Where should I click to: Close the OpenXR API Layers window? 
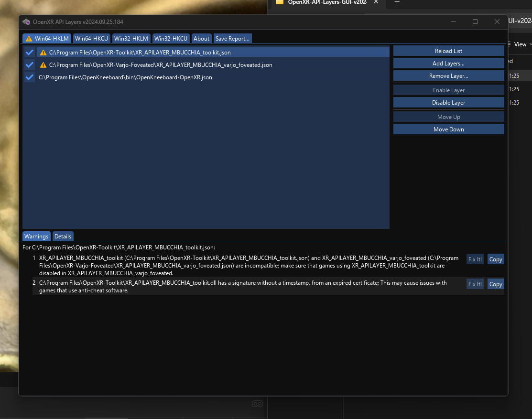(497, 21)
